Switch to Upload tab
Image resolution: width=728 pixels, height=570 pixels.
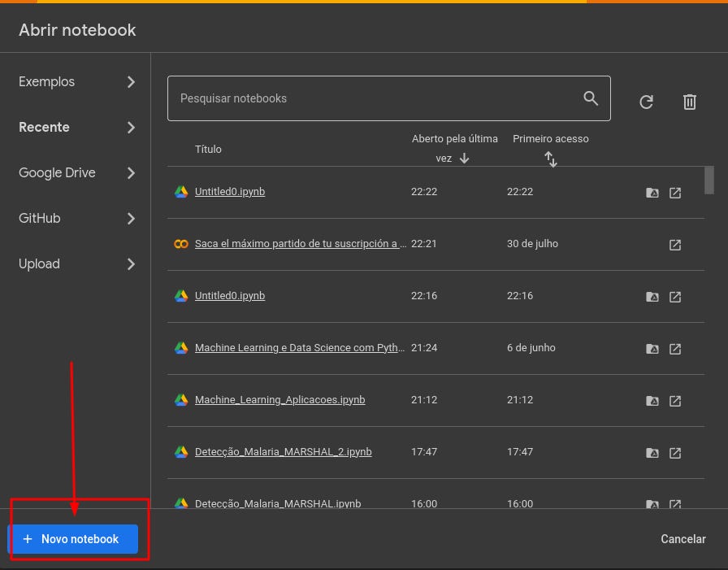39,264
